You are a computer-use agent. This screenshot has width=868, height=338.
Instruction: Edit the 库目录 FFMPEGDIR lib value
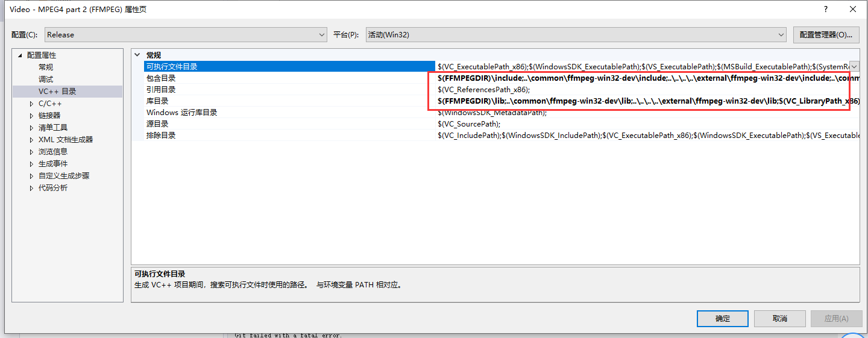point(647,101)
